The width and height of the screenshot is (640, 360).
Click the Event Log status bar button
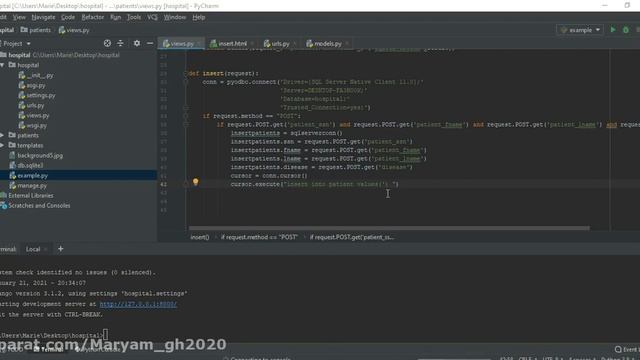[x=627, y=349]
